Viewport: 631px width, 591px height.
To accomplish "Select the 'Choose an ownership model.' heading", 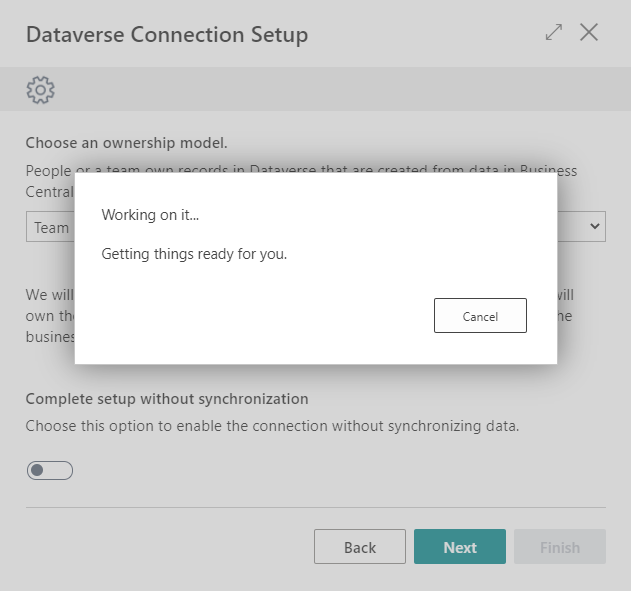I will pyautogui.click(x=126, y=143).
